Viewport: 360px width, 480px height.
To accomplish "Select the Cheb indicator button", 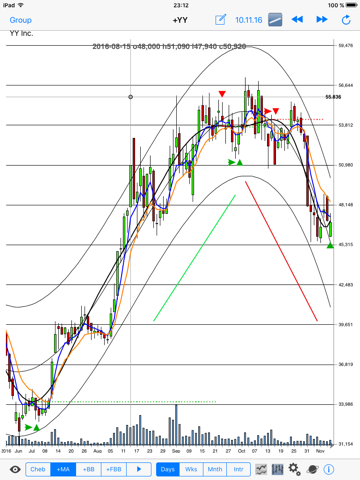I will point(38,469).
